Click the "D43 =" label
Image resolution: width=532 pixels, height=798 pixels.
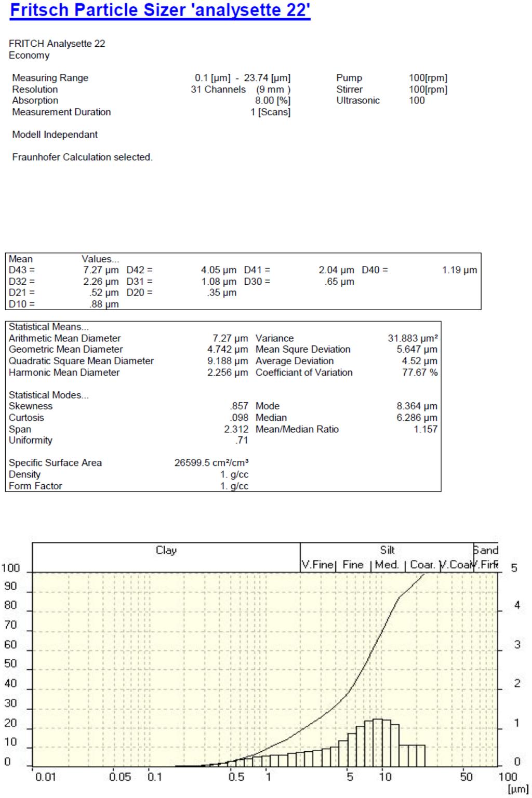click(x=22, y=270)
